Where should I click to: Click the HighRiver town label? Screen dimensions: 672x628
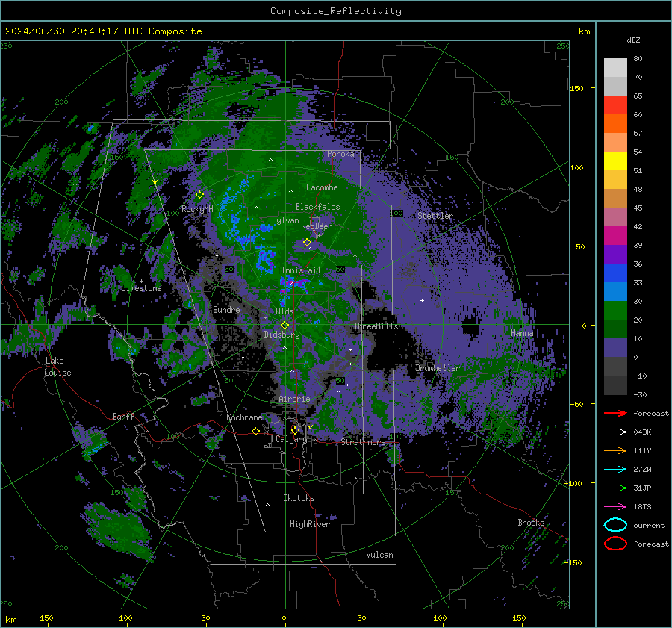[x=310, y=524]
